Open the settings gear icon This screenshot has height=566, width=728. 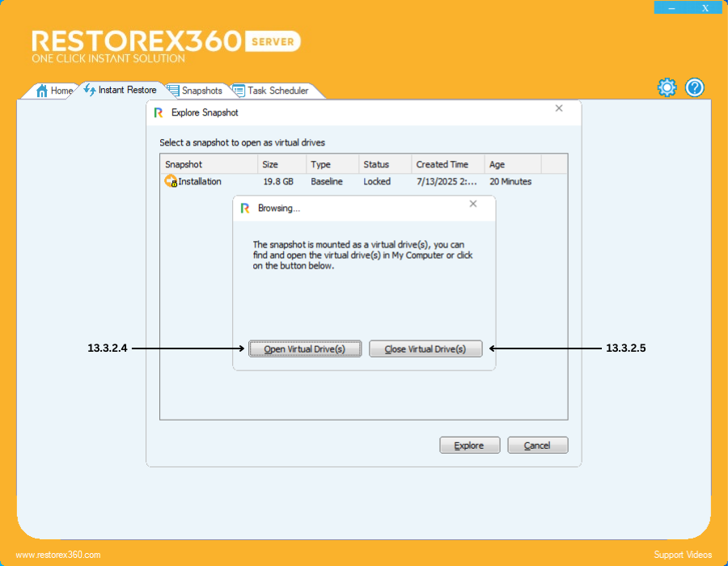667,87
